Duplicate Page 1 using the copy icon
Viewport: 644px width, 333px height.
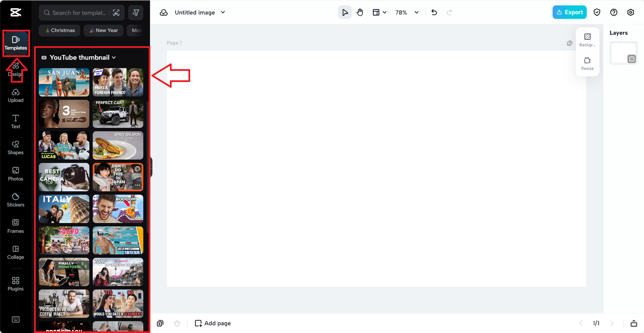570,43
